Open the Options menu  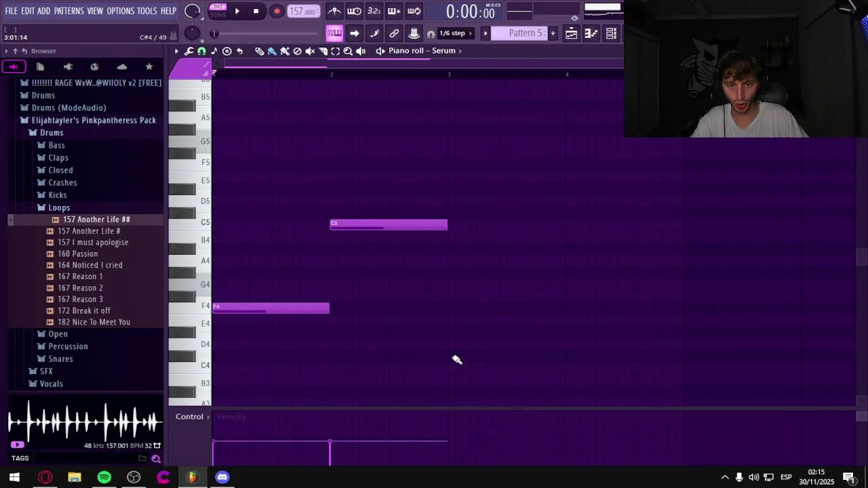point(121,11)
